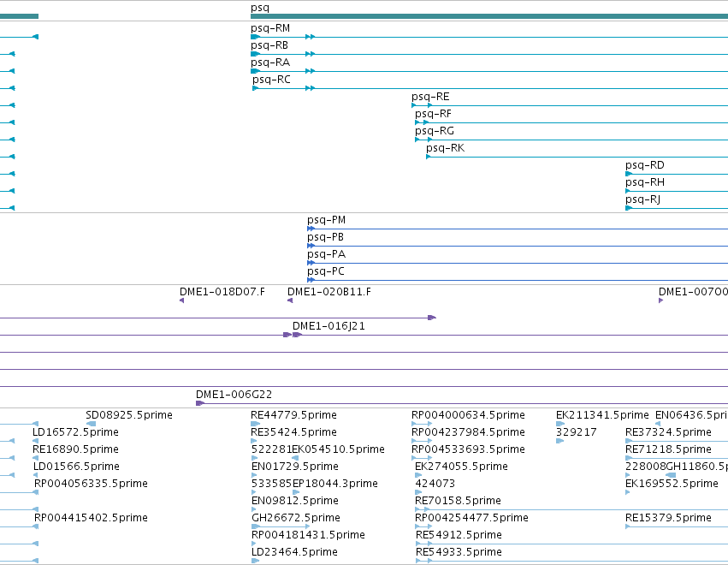The width and height of the screenshot is (728, 565).
Task: Select the psq-RF transcript label
Action: 433,114
